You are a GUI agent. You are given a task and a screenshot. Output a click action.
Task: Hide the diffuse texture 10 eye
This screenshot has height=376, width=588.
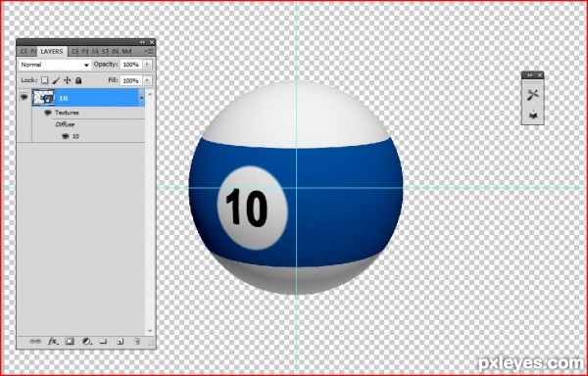click(66, 136)
